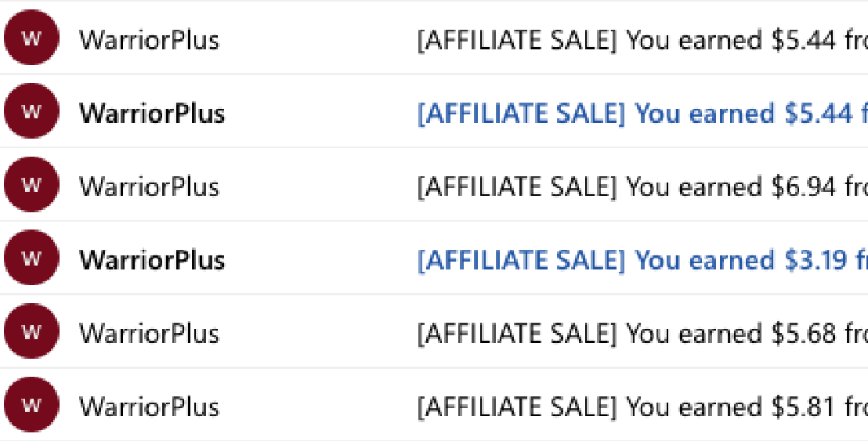The image size is (868, 441).
Task: Select the avatar beside the unread $5.44 email
Action: 31,110
